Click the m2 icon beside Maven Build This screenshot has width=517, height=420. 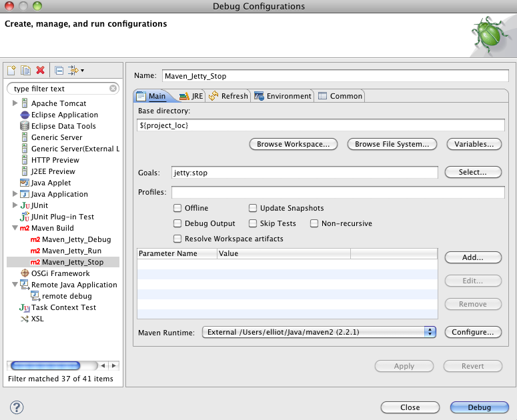(25, 228)
